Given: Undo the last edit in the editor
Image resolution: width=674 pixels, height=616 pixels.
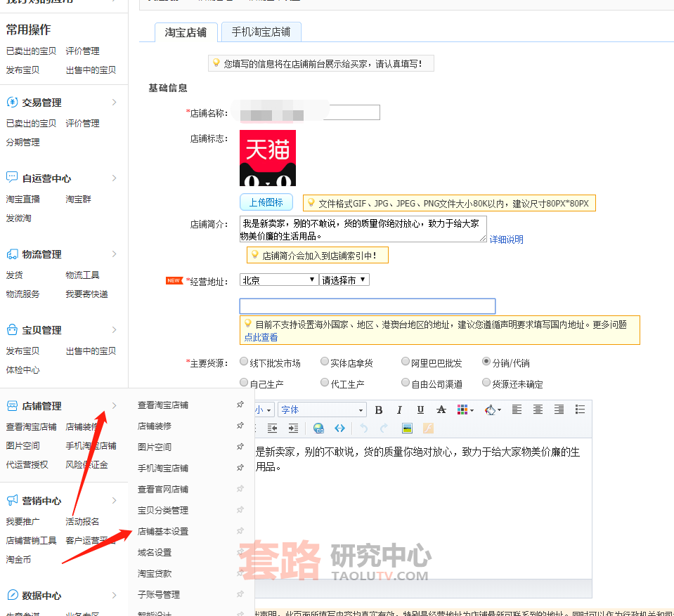Looking at the screenshot, I should pyautogui.click(x=363, y=428).
